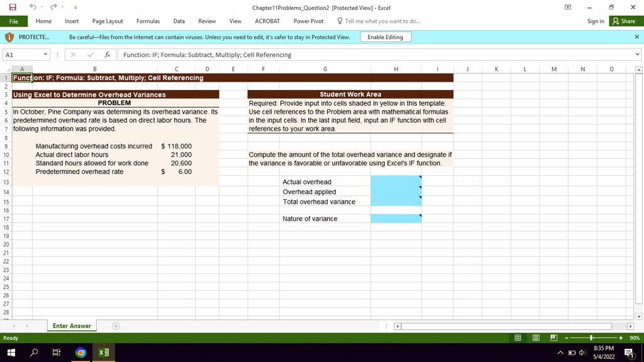Select Page Layout view icon in status bar

click(x=535, y=338)
